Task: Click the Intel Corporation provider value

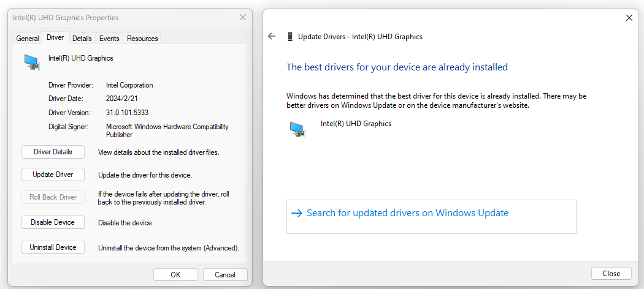Action: click(129, 85)
